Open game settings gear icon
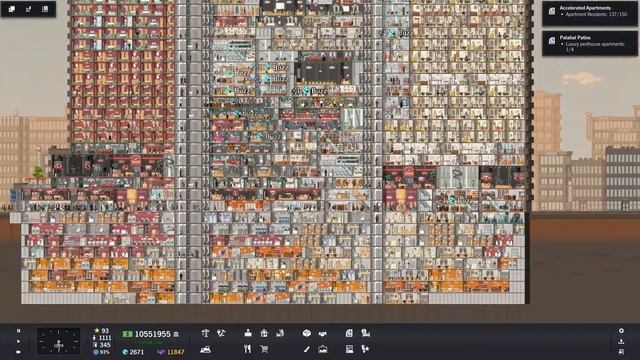This screenshot has height=360, width=640. [x=621, y=331]
